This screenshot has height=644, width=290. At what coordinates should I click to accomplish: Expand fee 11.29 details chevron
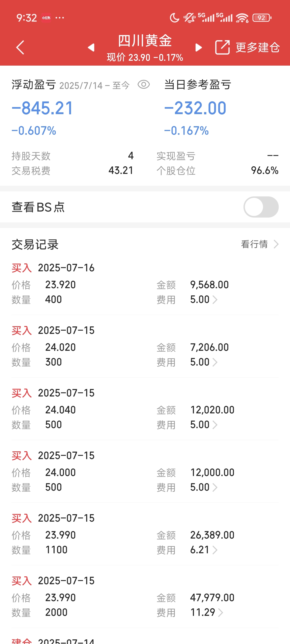221,612
